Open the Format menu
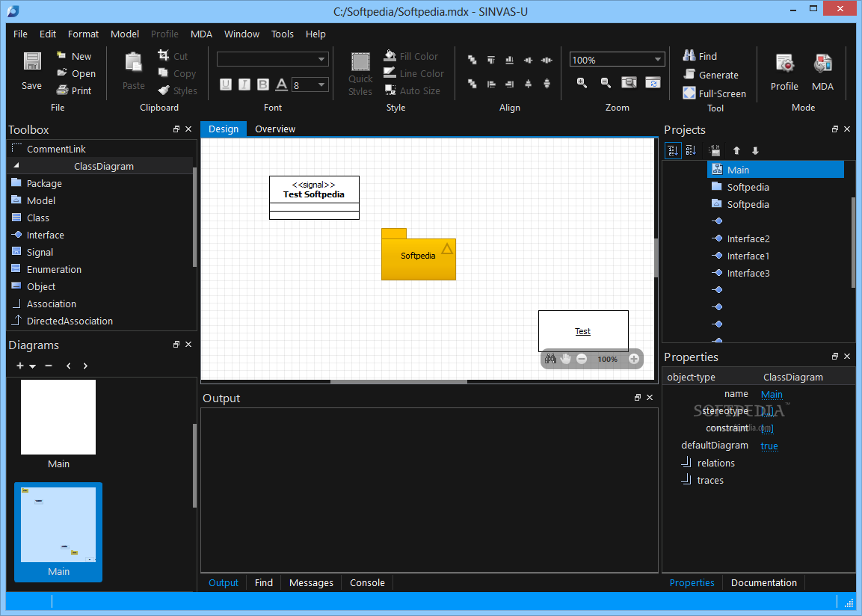 click(83, 34)
